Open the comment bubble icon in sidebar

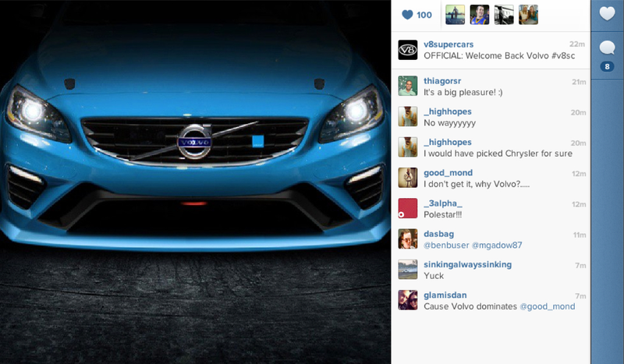pos(607,48)
